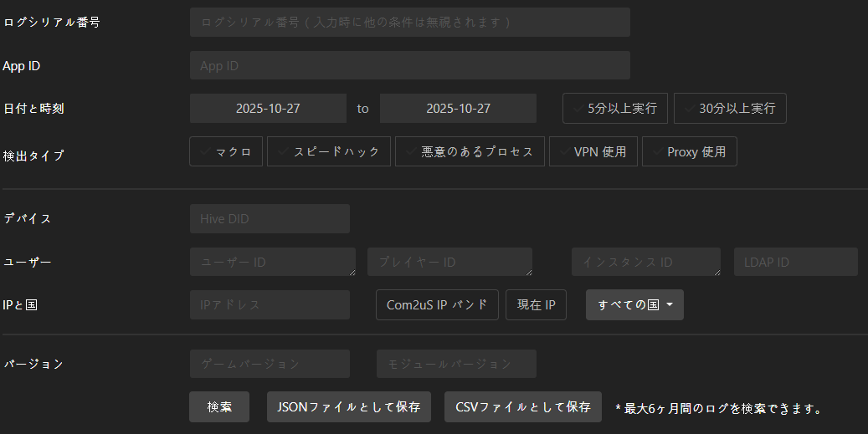Open the start date 2025-10-27 picker
This screenshot has width=868, height=434.
click(268, 109)
